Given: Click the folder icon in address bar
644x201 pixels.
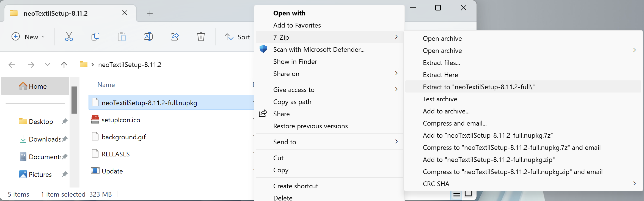Looking at the screenshot, I should [84, 64].
